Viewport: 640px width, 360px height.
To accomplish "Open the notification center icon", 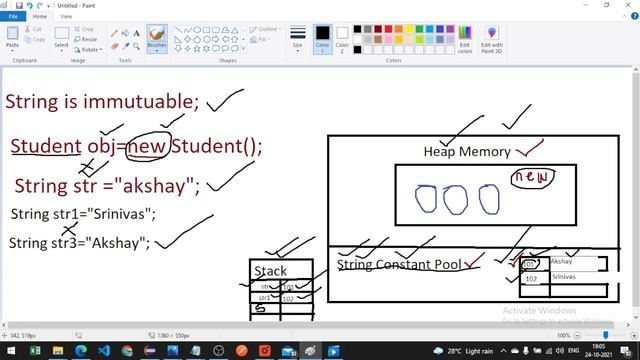I will 625,351.
